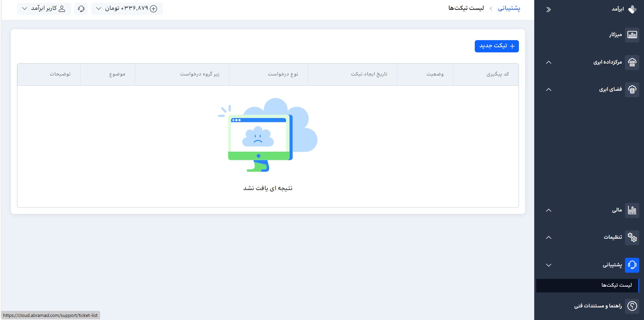Click the نتیجه ای یافت نشد message
The image size is (644, 320).
[x=268, y=188]
